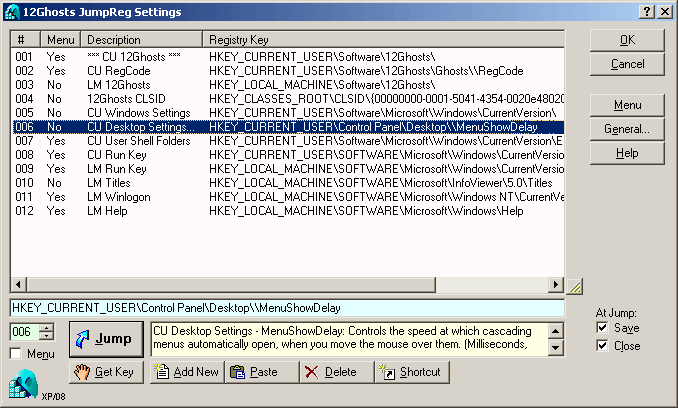Image resolution: width=678 pixels, height=408 pixels.
Task: Confirm settings with OK
Action: (627, 40)
